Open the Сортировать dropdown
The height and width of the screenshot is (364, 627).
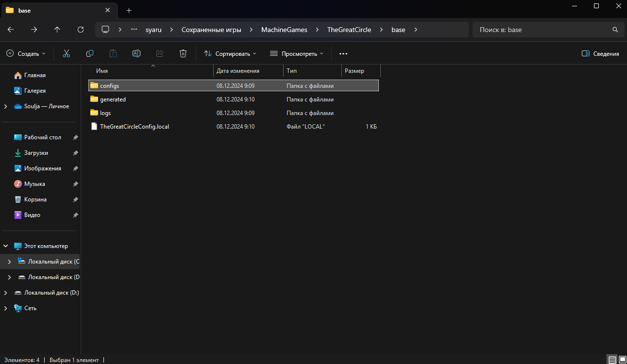tap(230, 54)
